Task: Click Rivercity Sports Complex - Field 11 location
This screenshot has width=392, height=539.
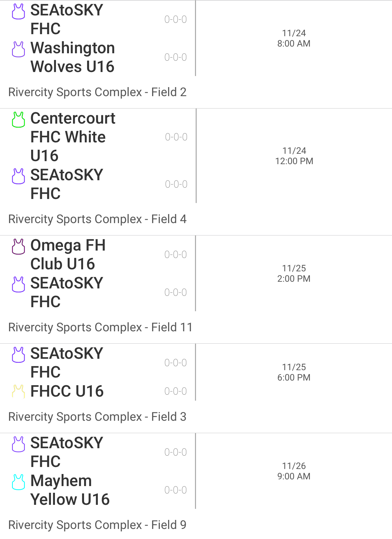Action: 100,327
